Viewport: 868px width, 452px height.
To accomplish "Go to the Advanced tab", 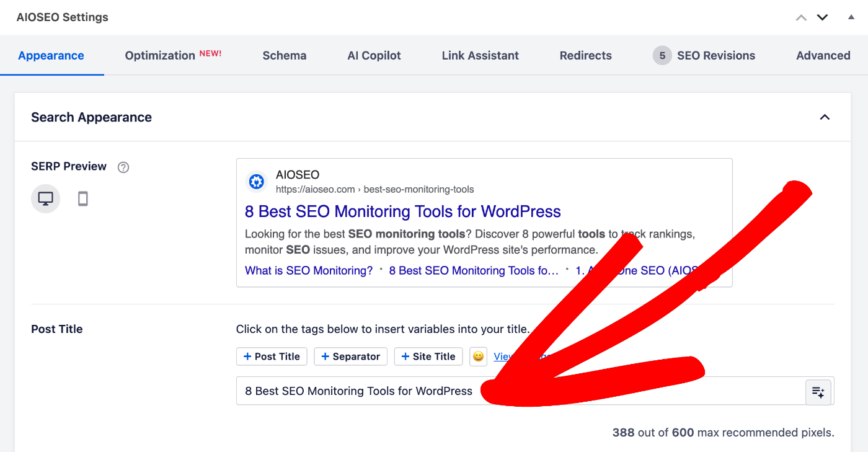I will point(823,55).
